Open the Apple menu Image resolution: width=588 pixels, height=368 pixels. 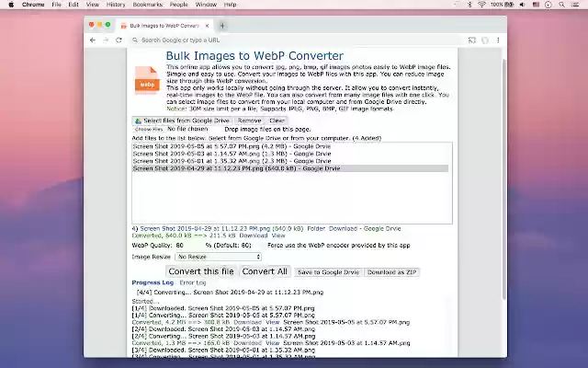coord(11,5)
